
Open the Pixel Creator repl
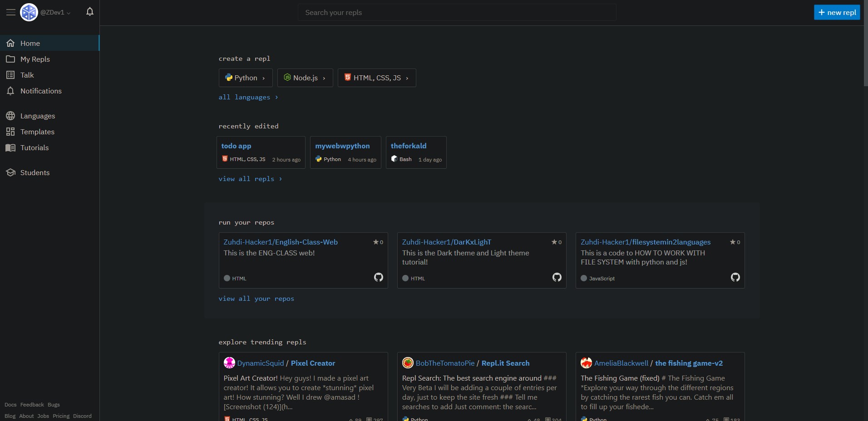click(313, 363)
